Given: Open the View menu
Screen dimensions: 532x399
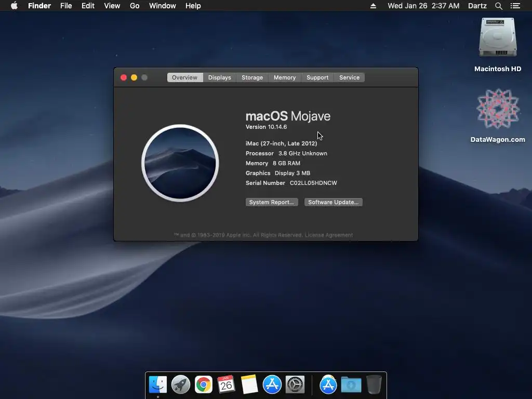Looking at the screenshot, I should click(112, 6).
